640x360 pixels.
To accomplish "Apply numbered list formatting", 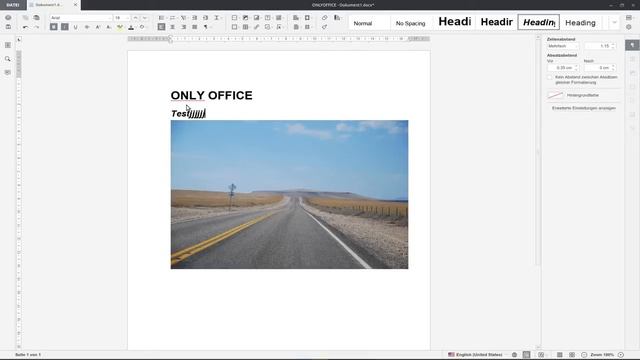I will coord(173,18).
